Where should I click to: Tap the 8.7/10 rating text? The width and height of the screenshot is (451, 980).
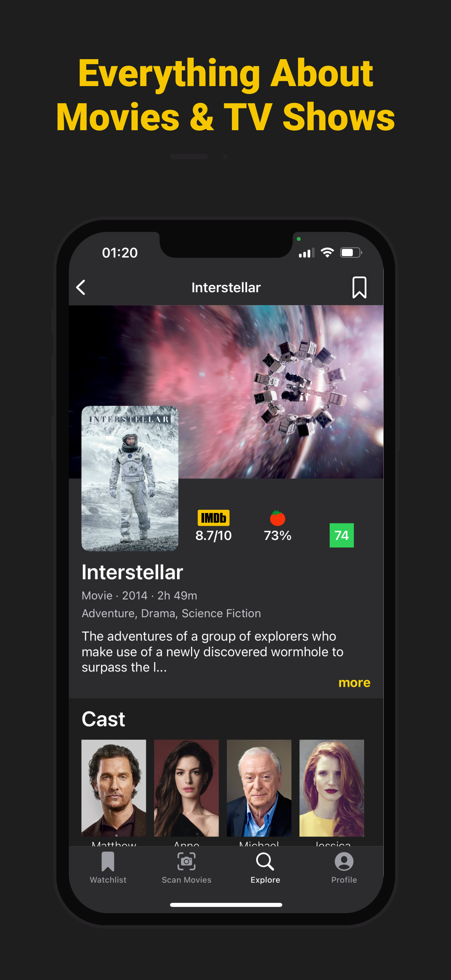pyautogui.click(x=213, y=535)
